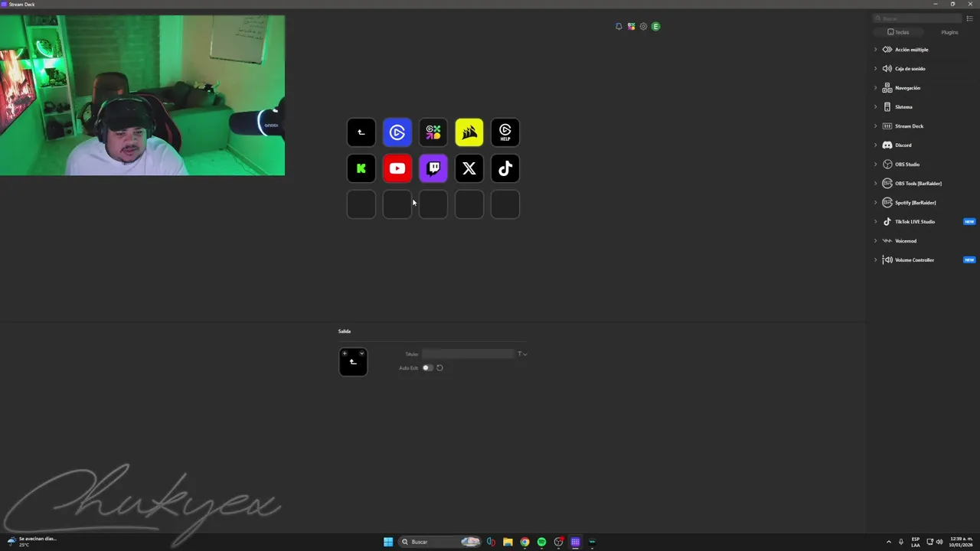Open the Windows Start button
Image resolution: width=980 pixels, height=551 pixels.
[x=388, y=542]
